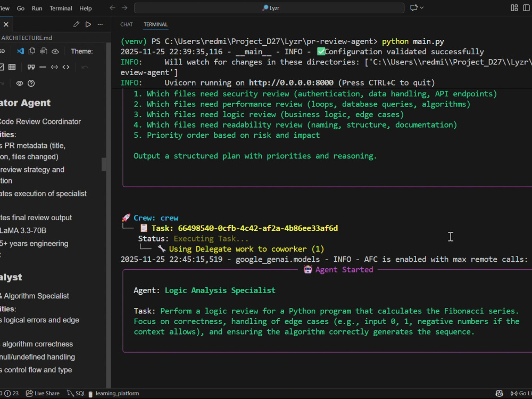Insert a blockquote with the quote icon
532x399 pixels.
coord(31,67)
